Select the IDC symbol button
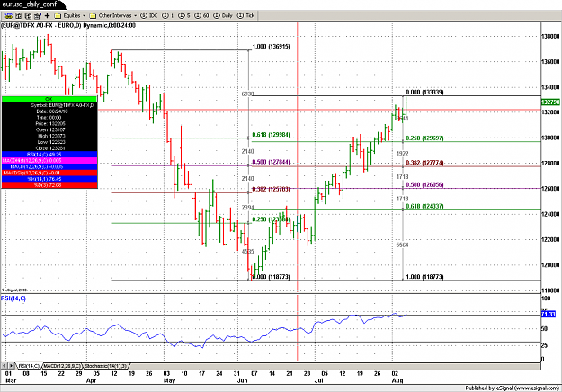The height and width of the screenshot is (392, 562). coord(149,16)
